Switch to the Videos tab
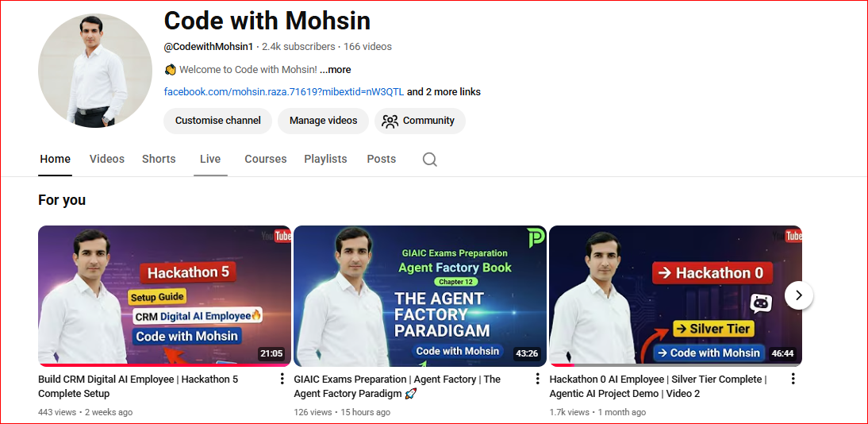 (107, 159)
